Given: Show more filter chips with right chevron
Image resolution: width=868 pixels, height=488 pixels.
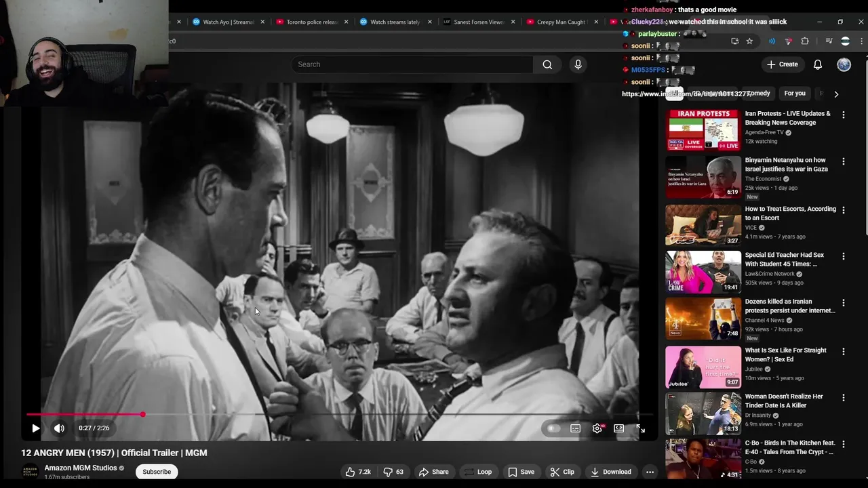Looking at the screenshot, I should click(836, 94).
